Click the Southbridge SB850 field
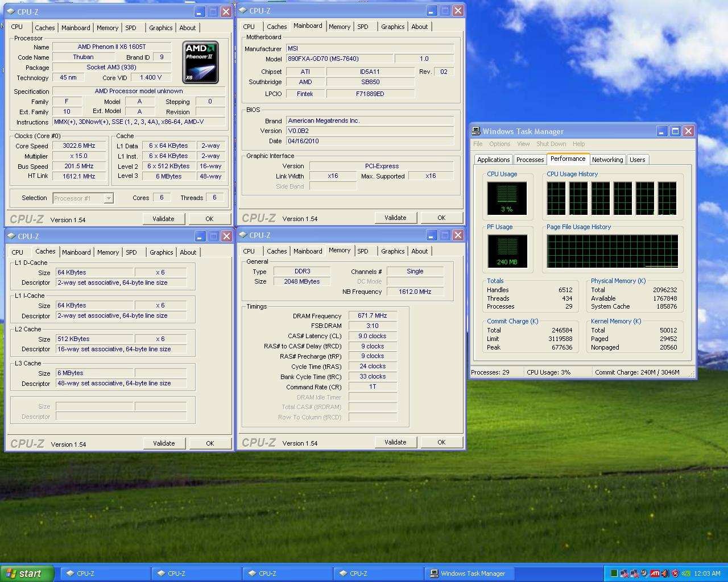Image resolution: width=728 pixels, height=582 pixels. pos(370,82)
